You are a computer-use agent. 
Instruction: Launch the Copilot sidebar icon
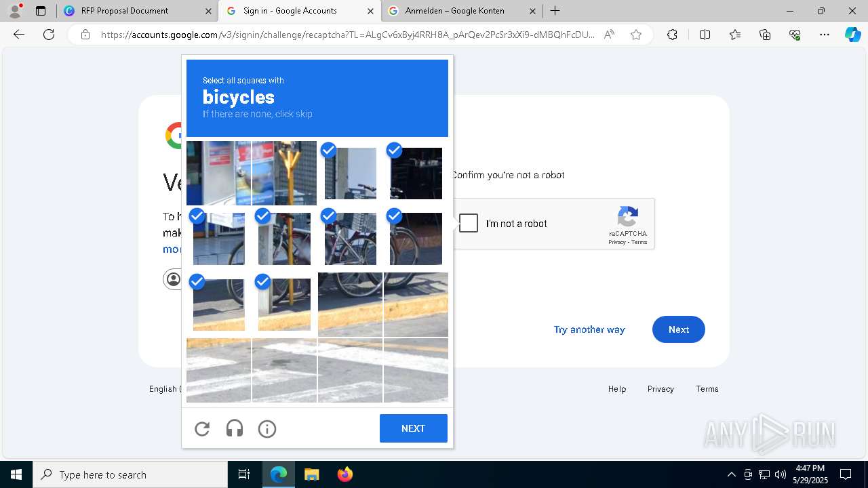pos(852,35)
